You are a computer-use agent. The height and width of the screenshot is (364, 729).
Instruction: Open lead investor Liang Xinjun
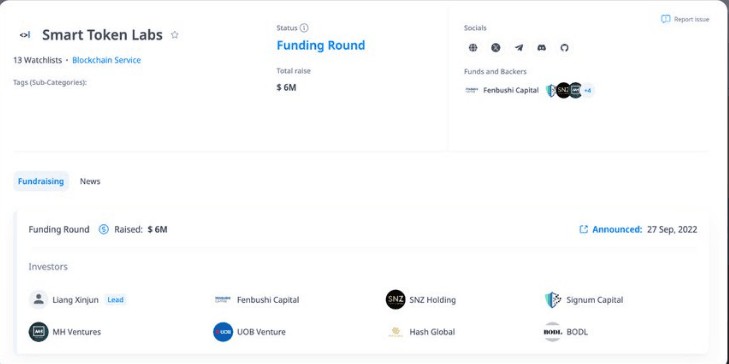click(77, 300)
